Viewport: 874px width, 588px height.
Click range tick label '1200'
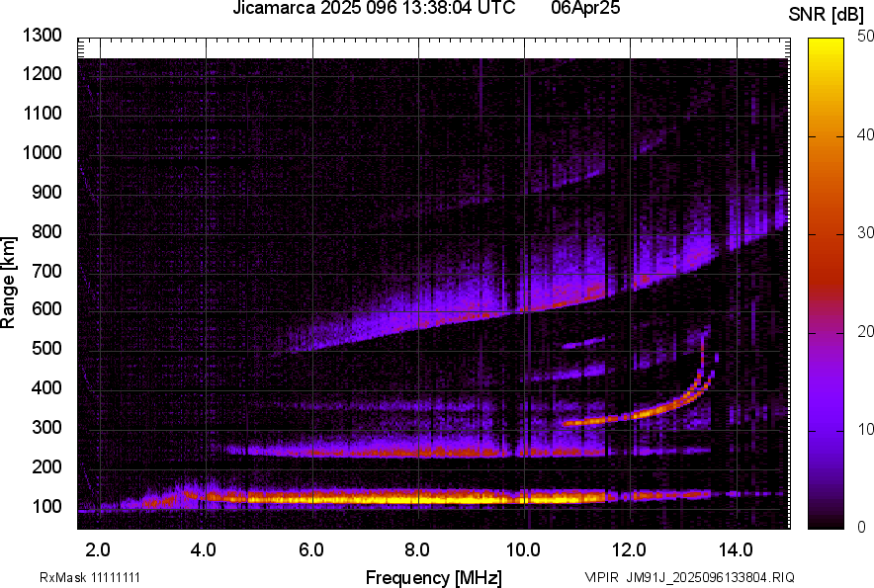tap(42, 73)
